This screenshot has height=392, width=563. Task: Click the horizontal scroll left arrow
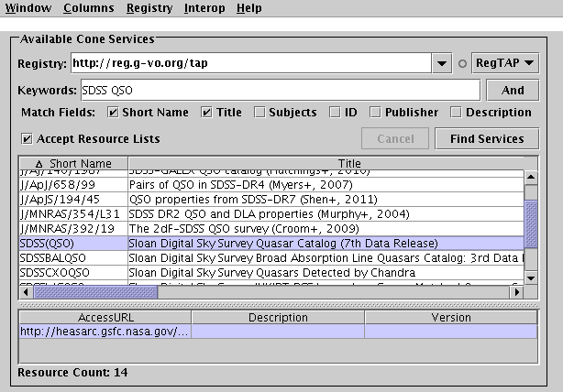point(26,291)
